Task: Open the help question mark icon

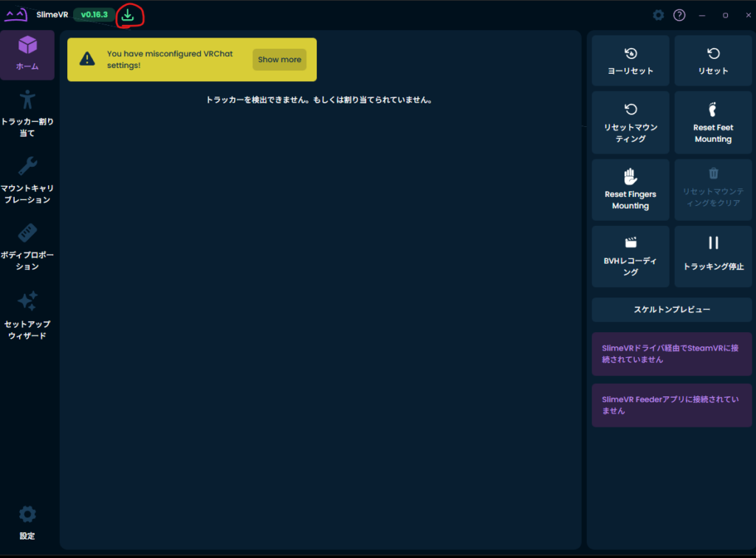Action: [x=679, y=15]
